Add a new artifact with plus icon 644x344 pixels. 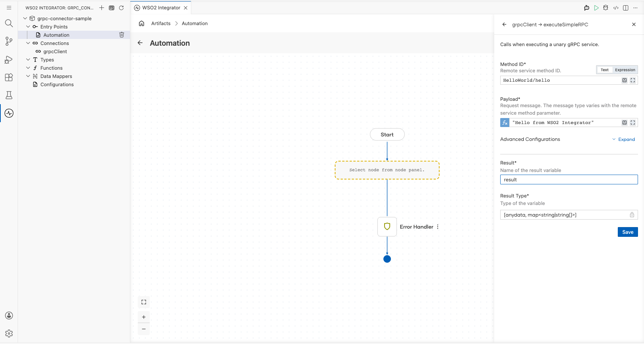(x=101, y=7)
